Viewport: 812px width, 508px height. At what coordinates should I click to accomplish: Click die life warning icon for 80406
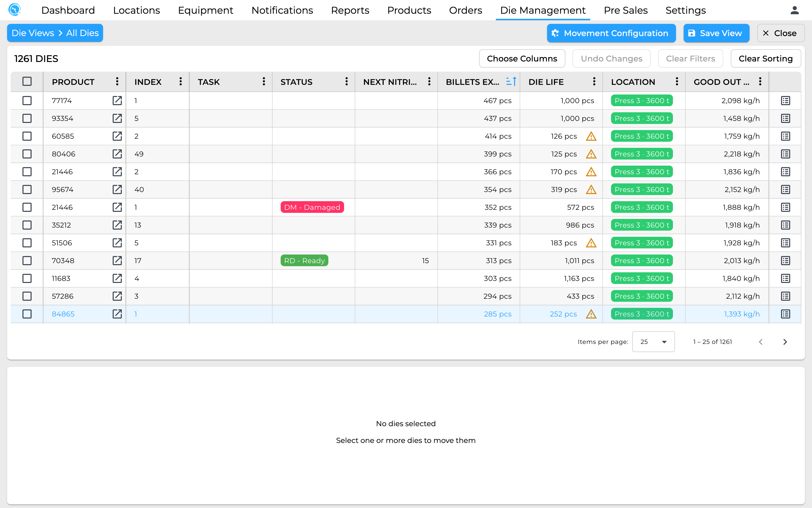click(x=591, y=154)
